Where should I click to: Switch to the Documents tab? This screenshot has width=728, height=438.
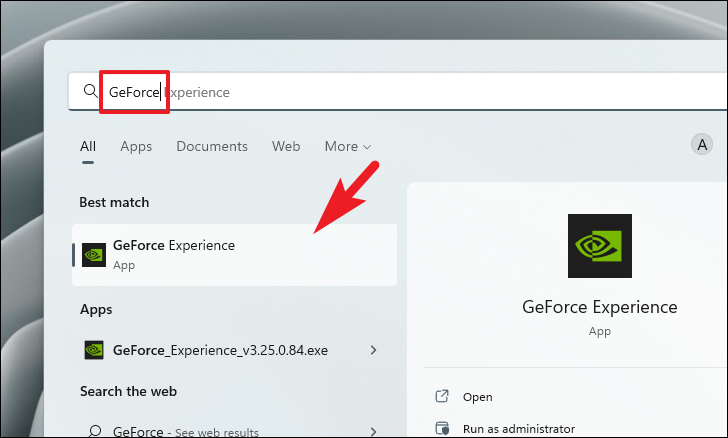click(212, 146)
